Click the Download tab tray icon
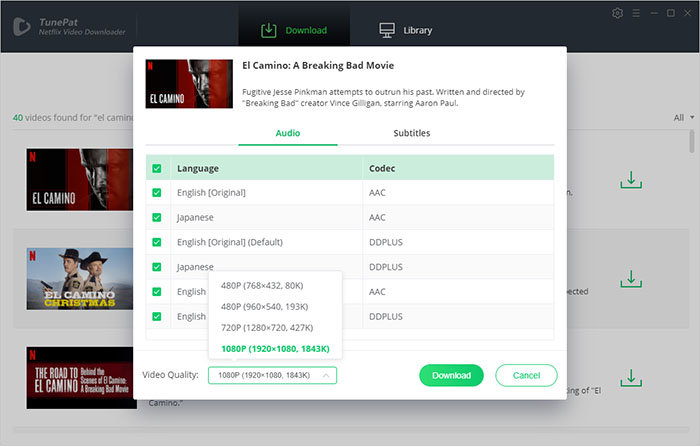The height and width of the screenshot is (446, 700). [x=269, y=30]
